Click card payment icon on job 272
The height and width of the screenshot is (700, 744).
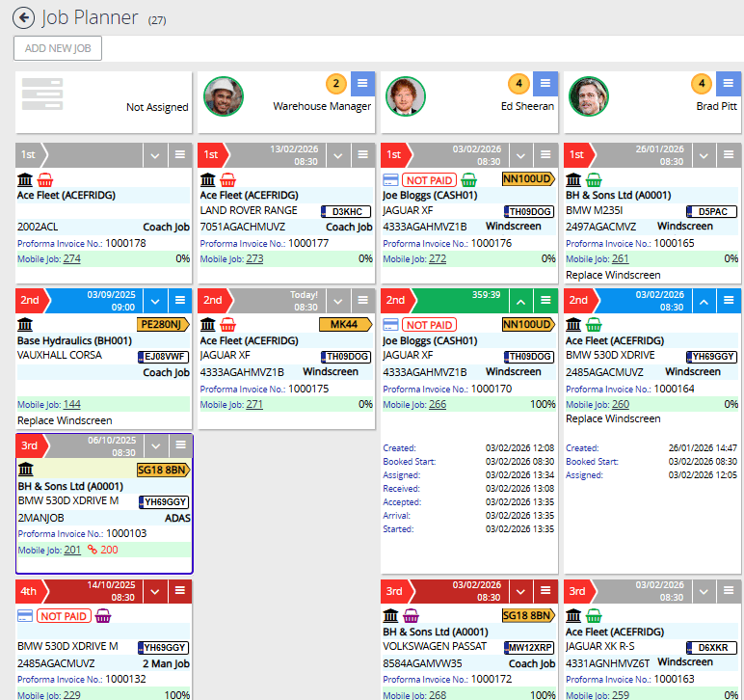390,180
